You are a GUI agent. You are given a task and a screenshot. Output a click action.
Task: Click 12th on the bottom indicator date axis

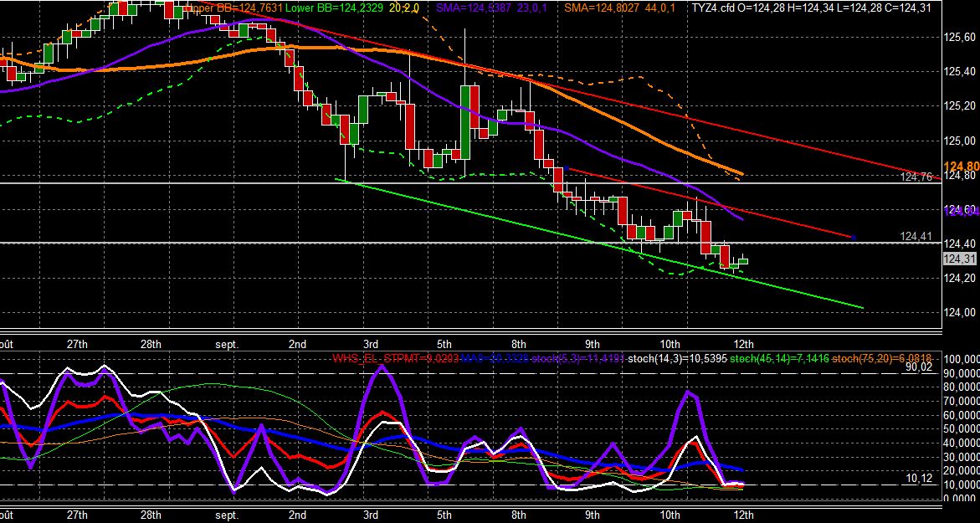pyautogui.click(x=742, y=516)
